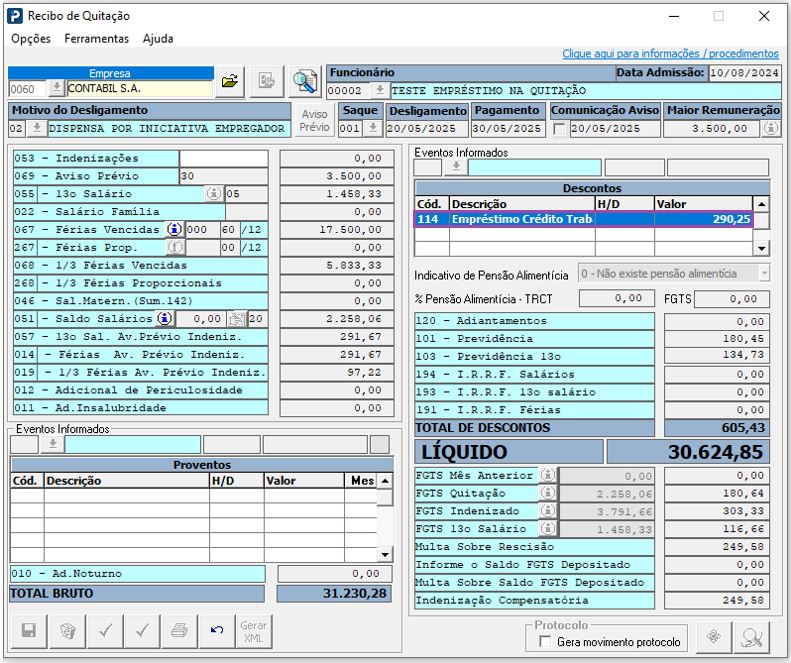Click the first checkmark button in bottom toolbar
The height and width of the screenshot is (663, 791).
tap(105, 631)
